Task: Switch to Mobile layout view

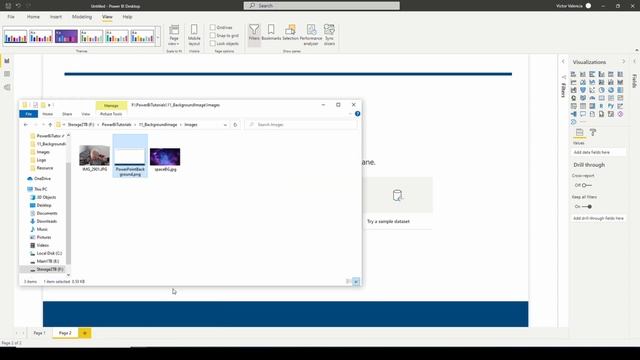Action: [x=194, y=34]
